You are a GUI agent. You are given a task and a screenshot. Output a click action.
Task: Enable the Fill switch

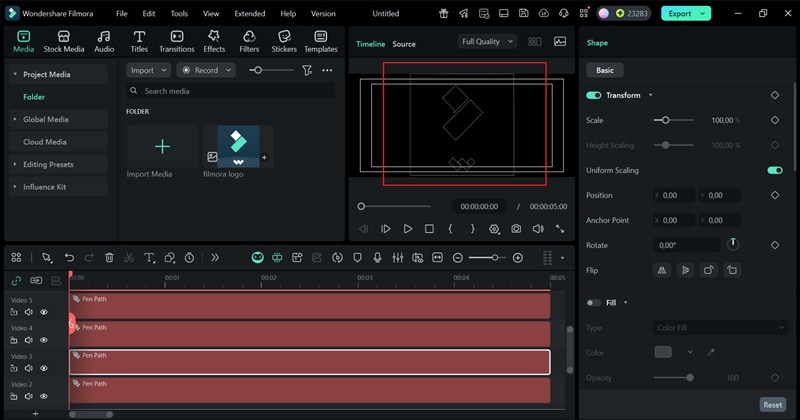[593, 303]
